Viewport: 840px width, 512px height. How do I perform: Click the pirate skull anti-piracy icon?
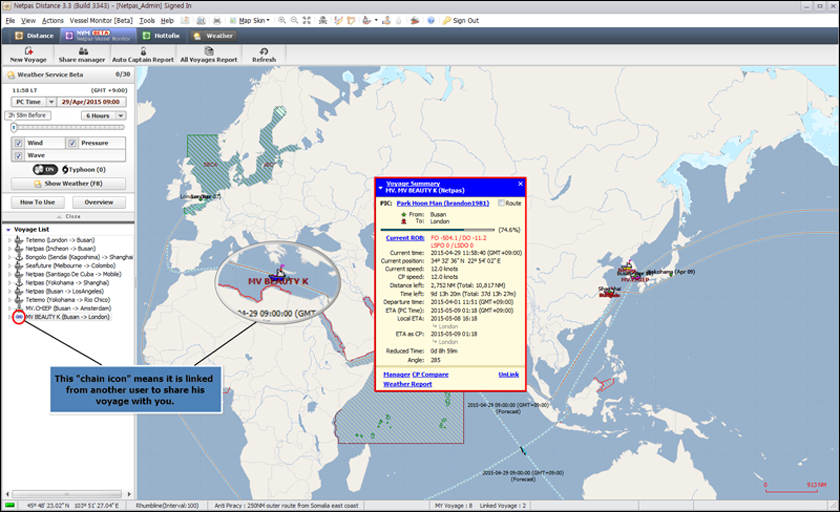[x=323, y=20]
